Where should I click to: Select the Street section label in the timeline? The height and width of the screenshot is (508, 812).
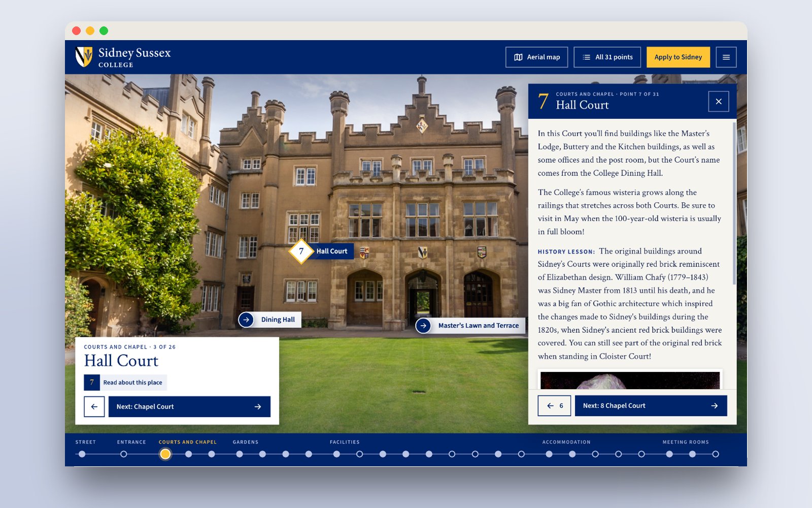(x=86, y=442)
